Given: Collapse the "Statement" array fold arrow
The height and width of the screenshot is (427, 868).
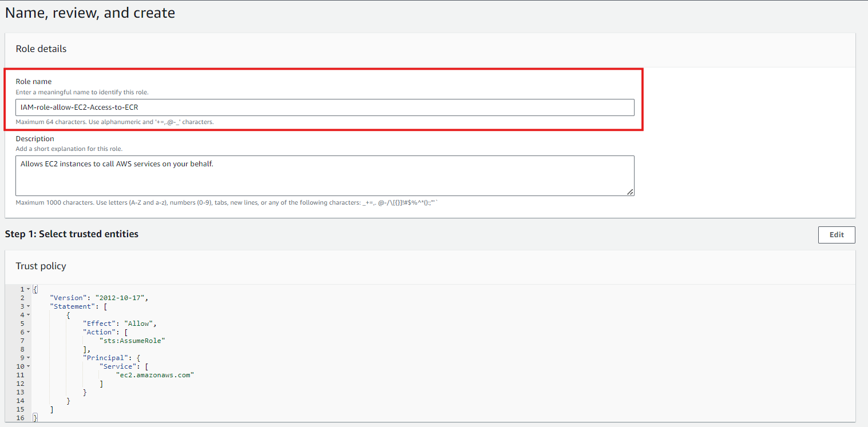Looking at the screenshot, I should (28, 306).
